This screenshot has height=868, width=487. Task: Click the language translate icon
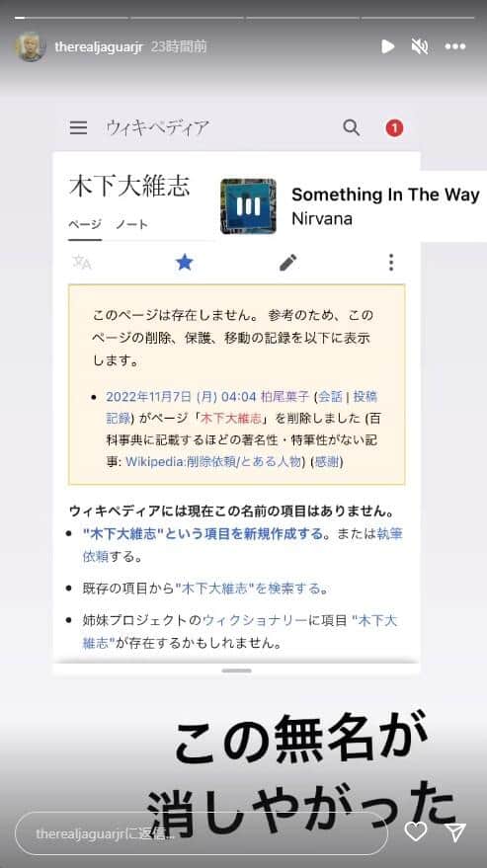[x=82, y=263]
